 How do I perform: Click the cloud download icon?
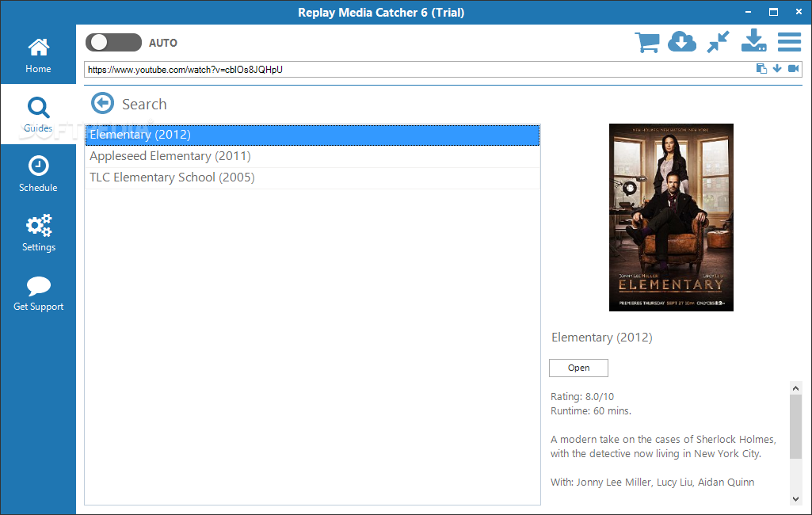tap(682, 42)
